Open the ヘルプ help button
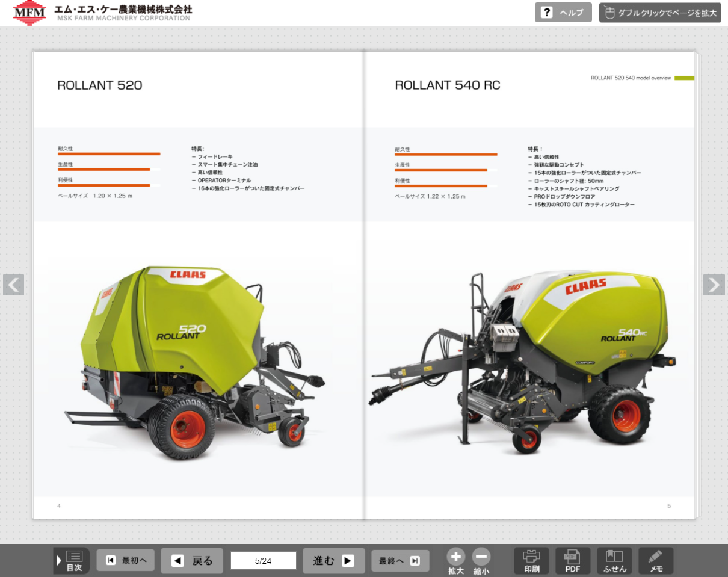The width and height of the screenshot is (728, 577). click(563, 13)
